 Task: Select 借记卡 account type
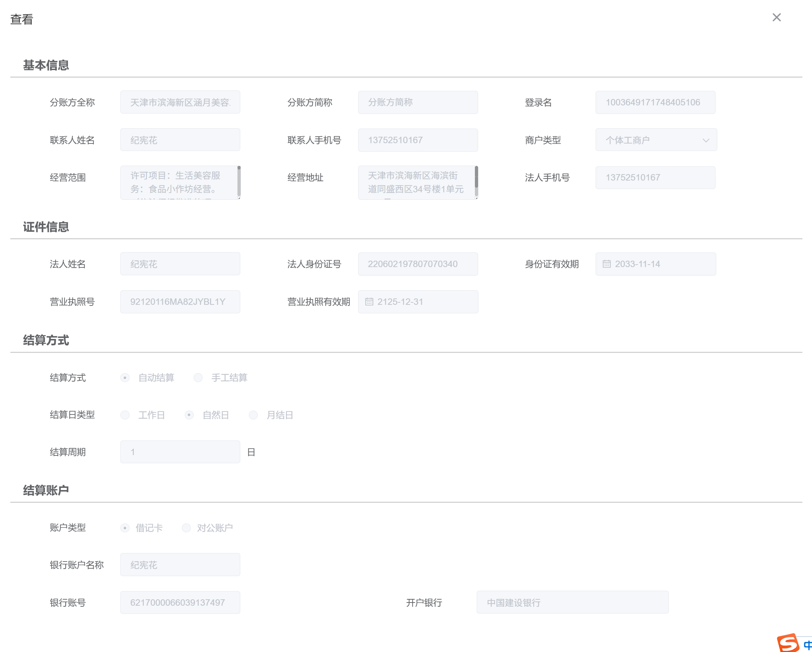pos(125,528)
